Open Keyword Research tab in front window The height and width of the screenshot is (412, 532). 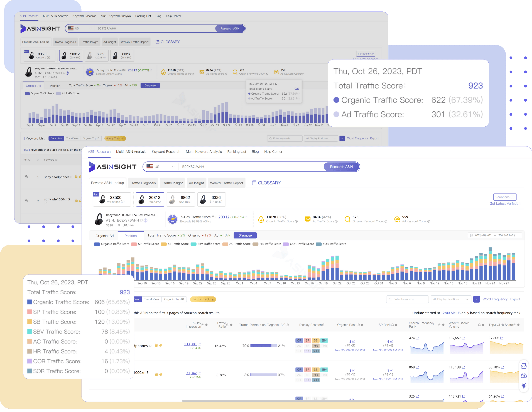[166, 151]
